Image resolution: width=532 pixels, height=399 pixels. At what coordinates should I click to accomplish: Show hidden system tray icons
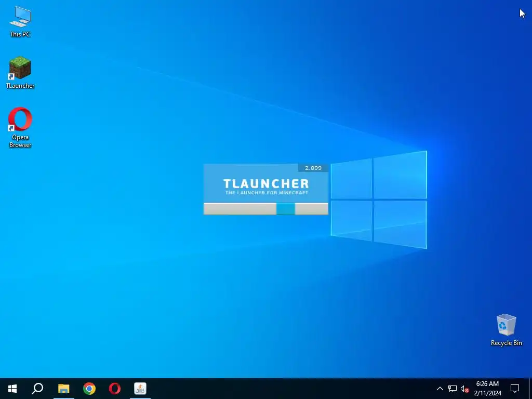[x=440, y=389]
